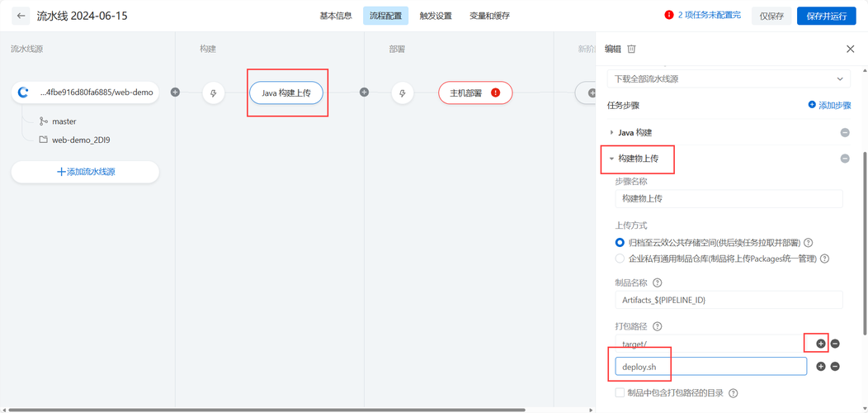Open the 部署 stage lightning trigger settings
868x413 pixels.
(x=403, y=93)
